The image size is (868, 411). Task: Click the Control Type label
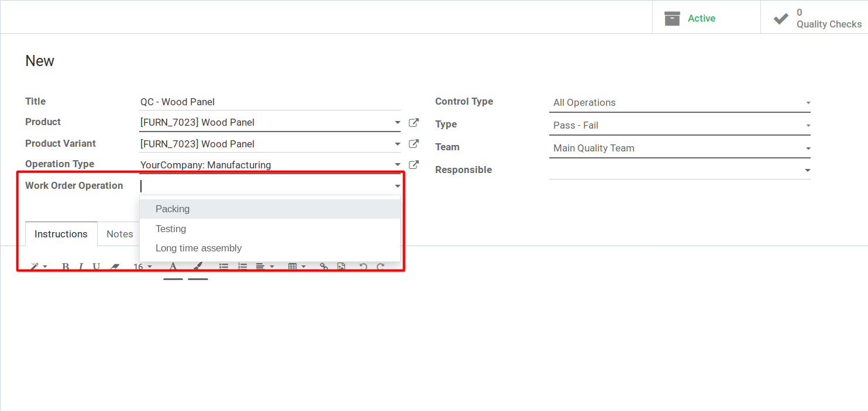464,101
